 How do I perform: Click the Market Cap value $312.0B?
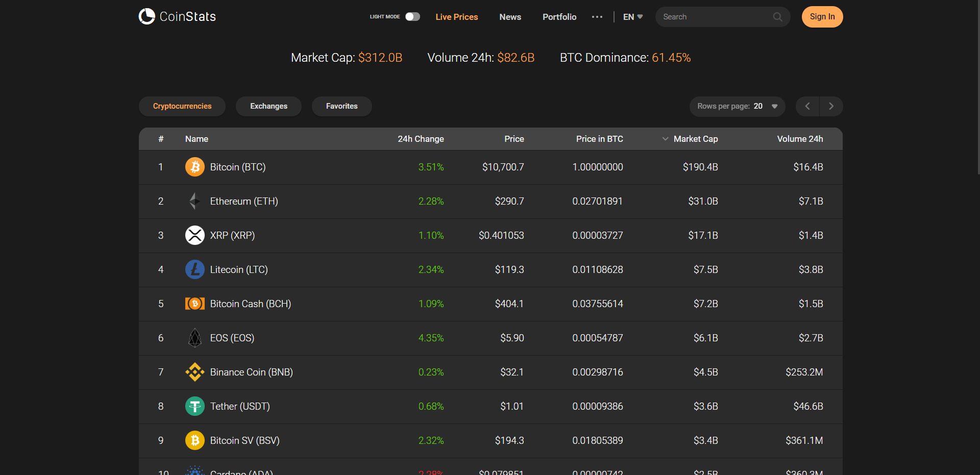coord(380,58)
